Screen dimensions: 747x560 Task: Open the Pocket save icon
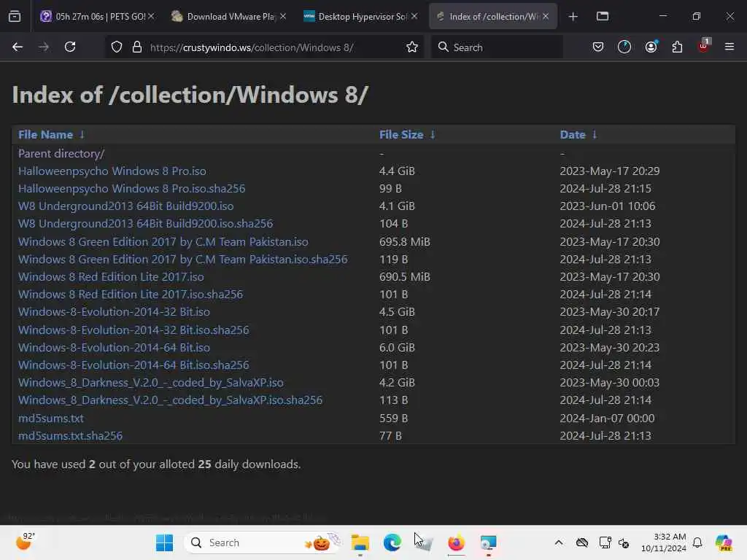click(x=598, y=47)
